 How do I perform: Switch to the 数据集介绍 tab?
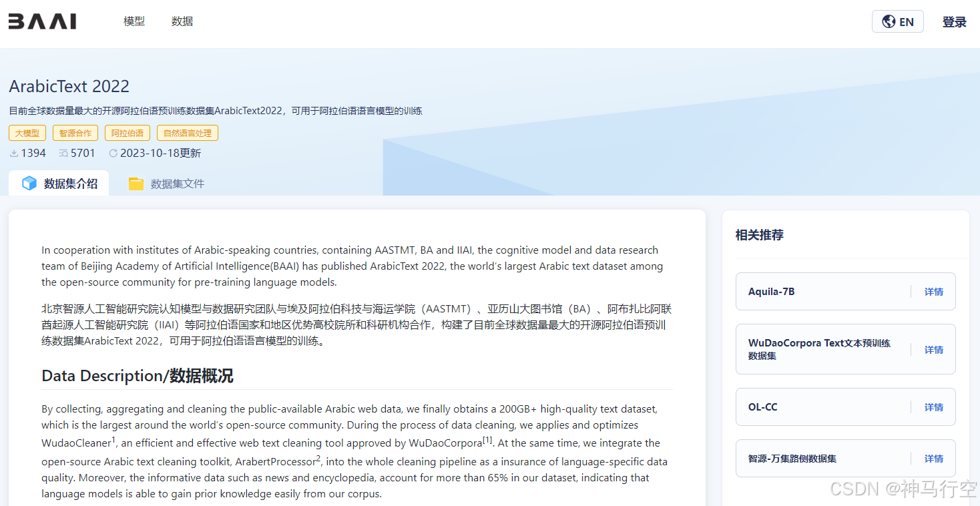[59, 183]
